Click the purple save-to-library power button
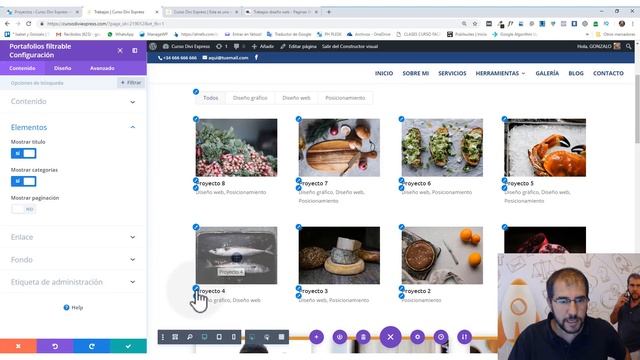Screen dimensions: 640x360 pos(340,337)
